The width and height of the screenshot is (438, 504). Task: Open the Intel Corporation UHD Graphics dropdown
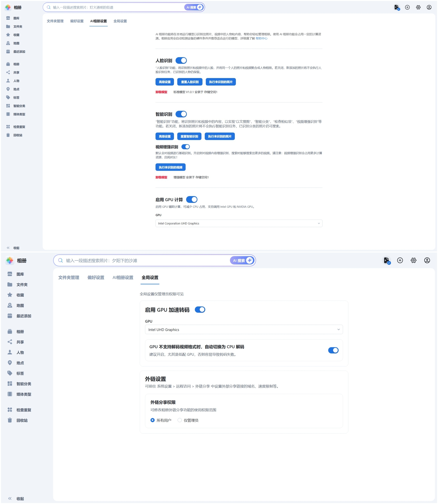click(239, 223)
